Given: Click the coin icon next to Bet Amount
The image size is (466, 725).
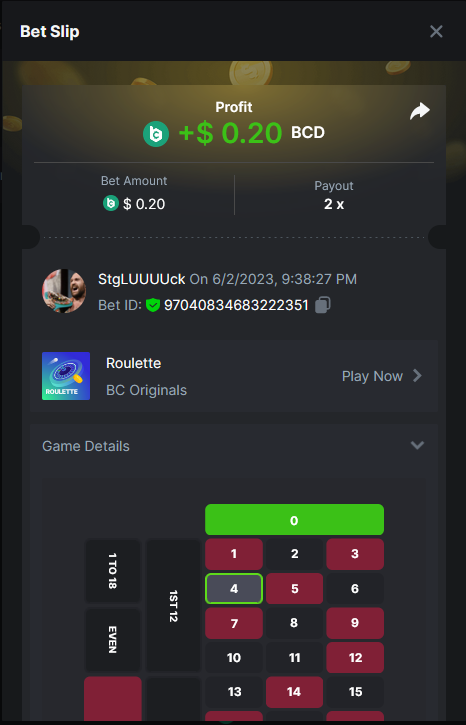Looking at the screenshot, I should pyautogui.click(x=111, y=203).
